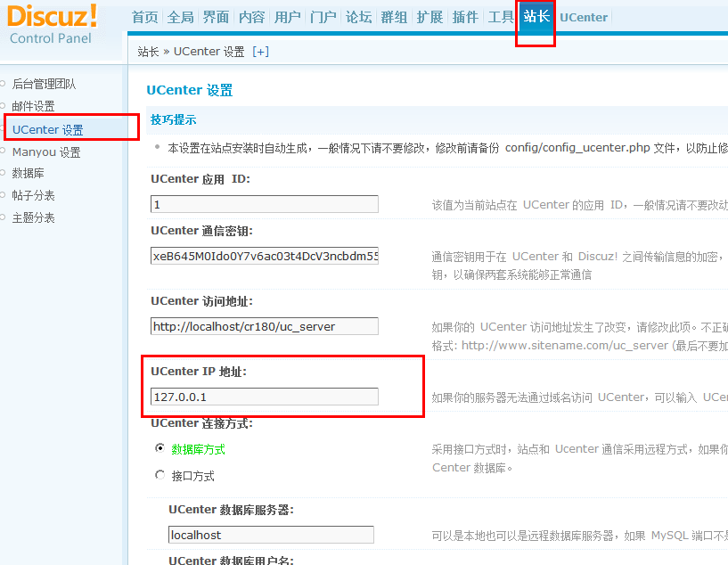This screenshot has width=728, height=565.
Task: Open 帖子分表 in the sidebar
Action: (33, 195)
